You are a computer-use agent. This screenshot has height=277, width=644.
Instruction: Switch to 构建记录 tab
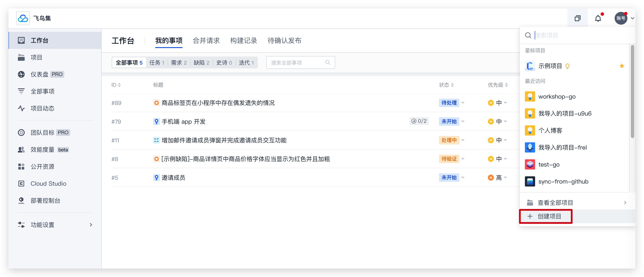click(244, 40)
